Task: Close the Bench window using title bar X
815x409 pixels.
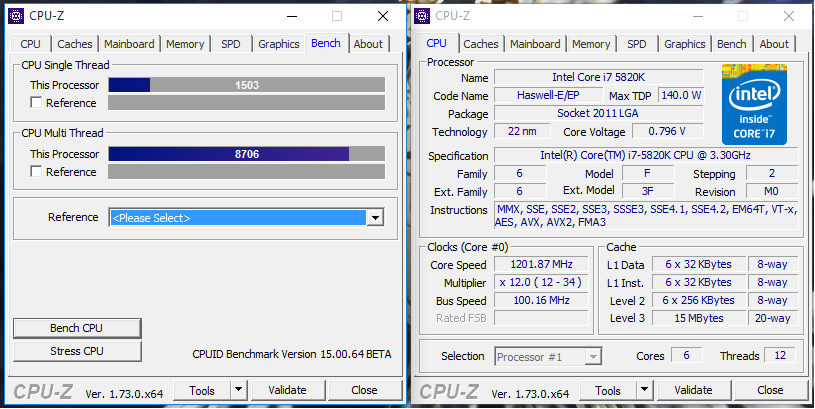Action: coord(383,16)
